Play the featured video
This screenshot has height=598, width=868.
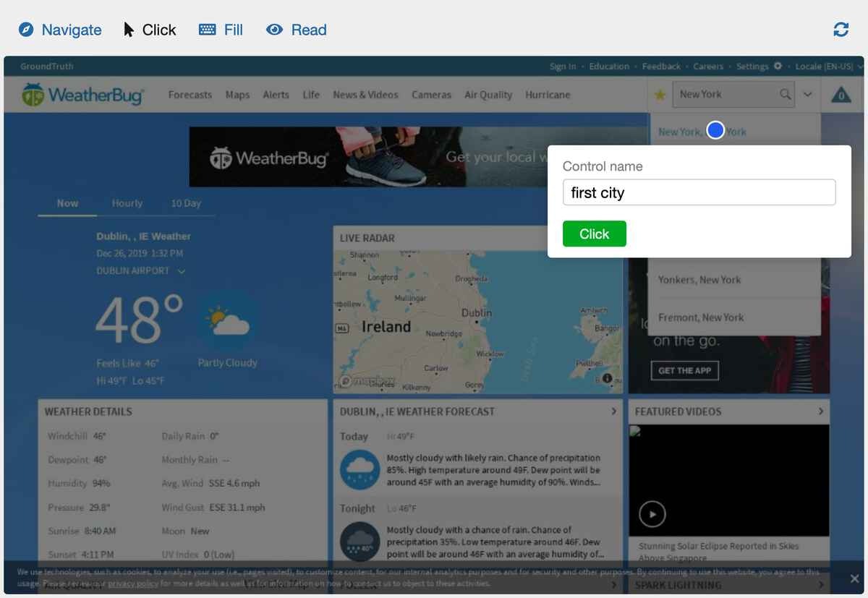652,514
